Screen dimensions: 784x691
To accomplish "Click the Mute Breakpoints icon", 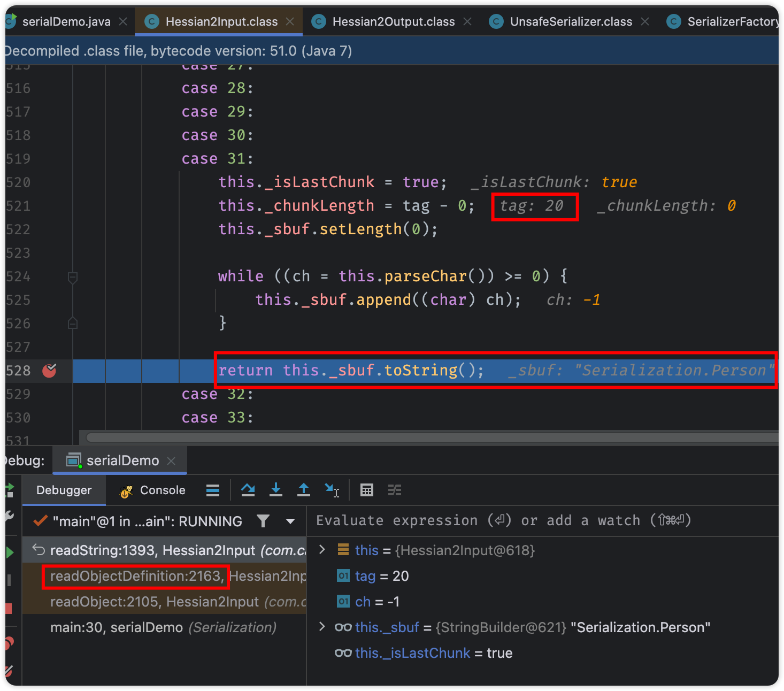I will click(9, 671).
